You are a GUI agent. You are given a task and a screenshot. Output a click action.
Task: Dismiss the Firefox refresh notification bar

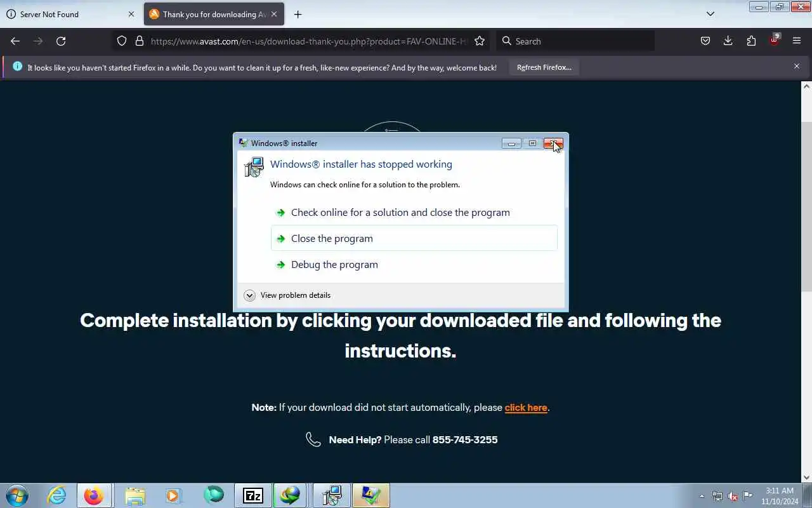tap(797, 66)
